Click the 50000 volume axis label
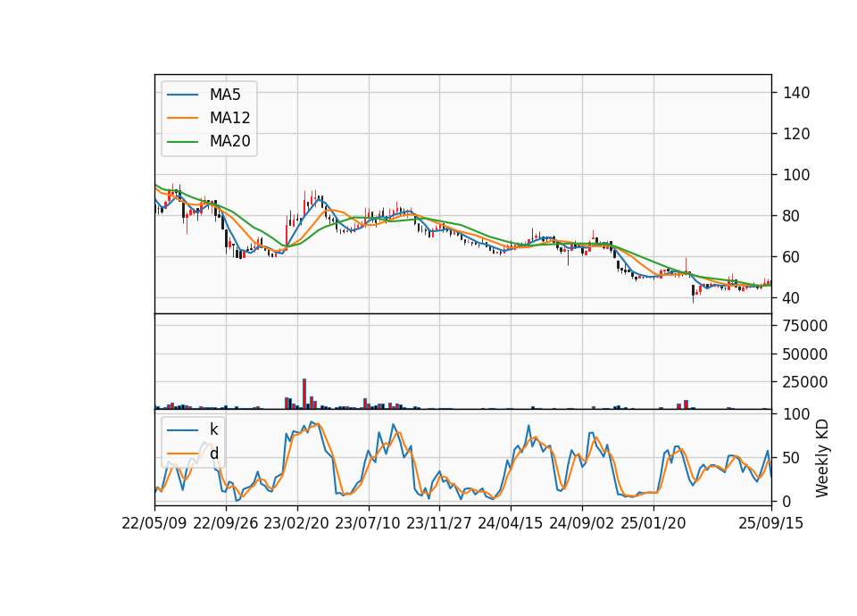Screen dimensions: 857x616 [x=805, y=354]
